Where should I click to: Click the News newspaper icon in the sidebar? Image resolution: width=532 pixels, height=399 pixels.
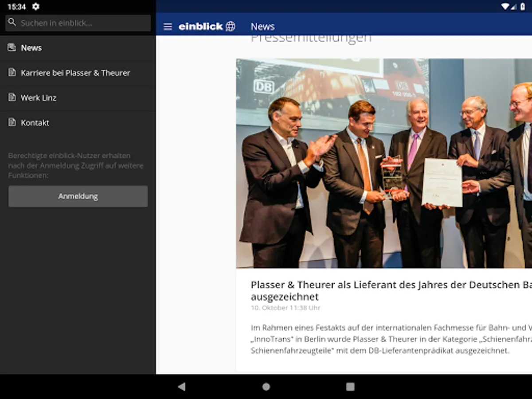point(12,47)
